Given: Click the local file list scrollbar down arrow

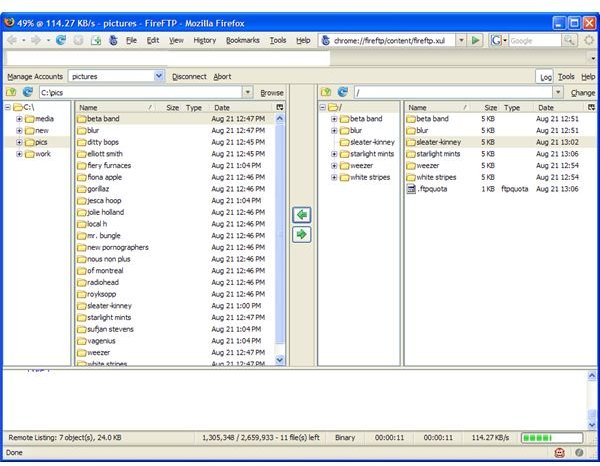Looking at the screenshot, I should [280, 360].
